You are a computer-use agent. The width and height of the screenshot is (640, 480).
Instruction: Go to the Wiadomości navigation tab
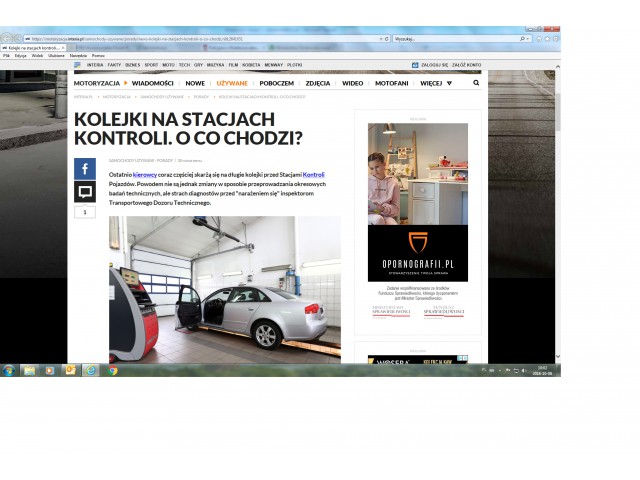(155, 83)
